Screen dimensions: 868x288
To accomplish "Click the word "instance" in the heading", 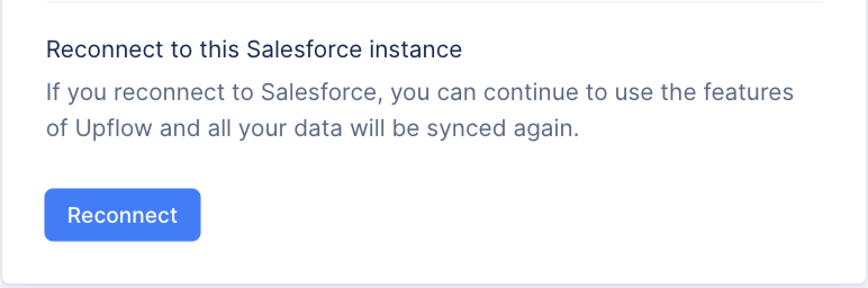I will (x=415, y=49).
